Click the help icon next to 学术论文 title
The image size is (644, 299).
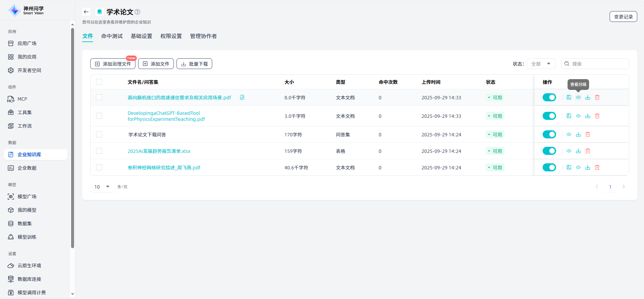(137, 12)
